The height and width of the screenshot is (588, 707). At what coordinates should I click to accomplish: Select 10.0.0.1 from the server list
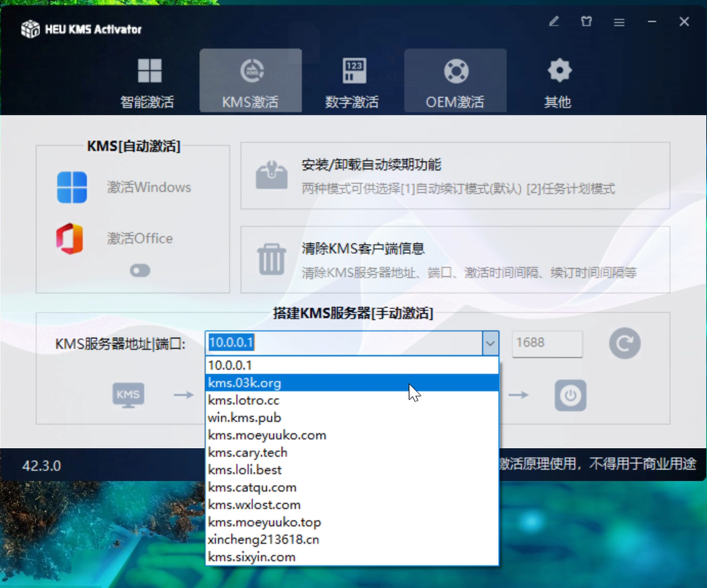click(x=352, y=365)
